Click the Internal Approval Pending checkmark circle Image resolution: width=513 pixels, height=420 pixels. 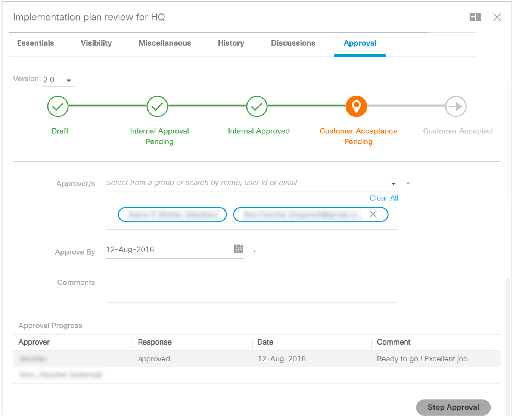pyautogui.click(x=157, y=106)
